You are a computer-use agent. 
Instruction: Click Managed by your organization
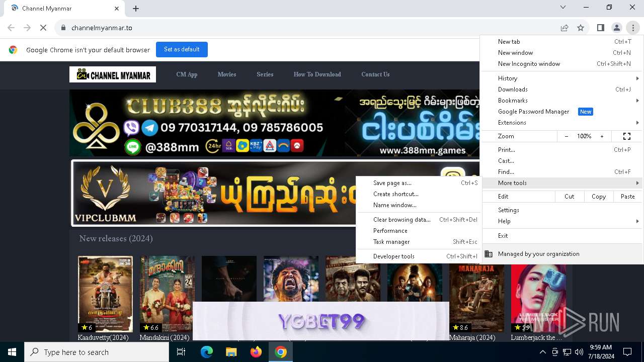tap(562, 254)
